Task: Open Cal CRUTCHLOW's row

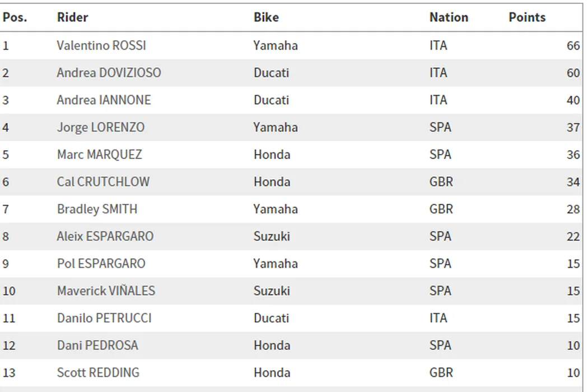Action: pyautogui.click(x=103, y=182)
